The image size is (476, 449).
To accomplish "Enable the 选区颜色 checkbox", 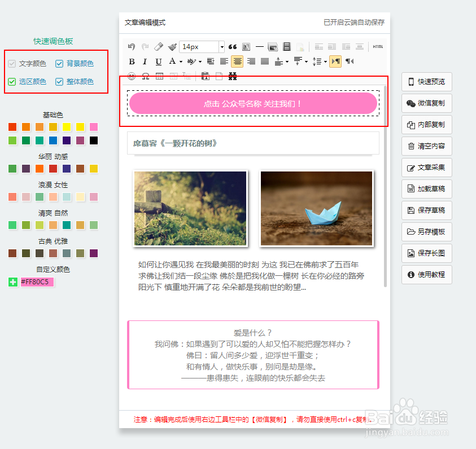I will 12,81.
